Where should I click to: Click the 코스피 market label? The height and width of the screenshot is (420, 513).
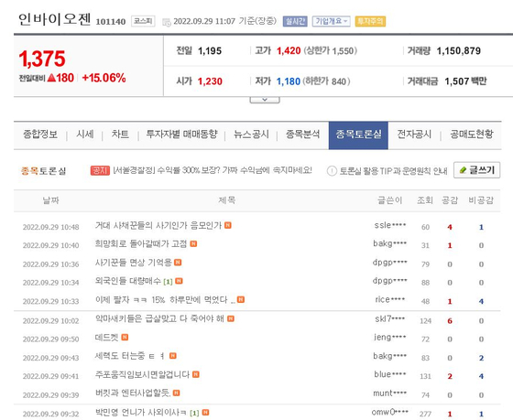click(x=143, y=21)
